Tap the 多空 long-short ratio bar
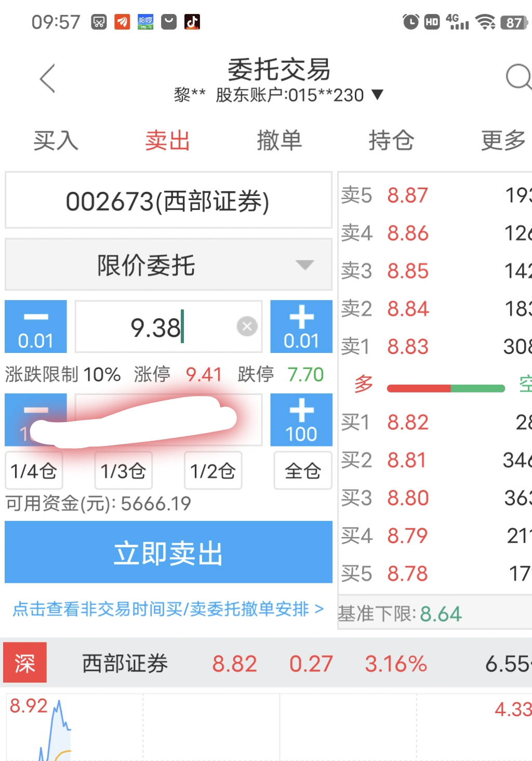The width and height of the screenshot is (532, 761). pos(446,388)
